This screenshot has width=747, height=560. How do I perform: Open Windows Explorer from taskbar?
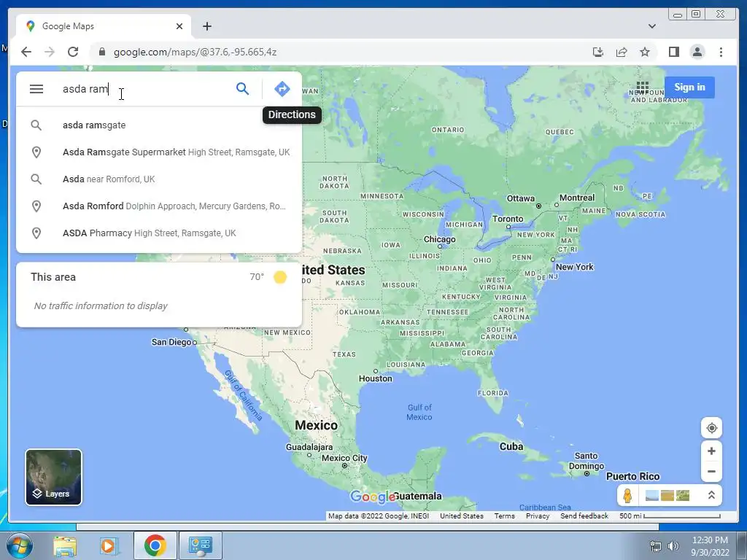65,545
